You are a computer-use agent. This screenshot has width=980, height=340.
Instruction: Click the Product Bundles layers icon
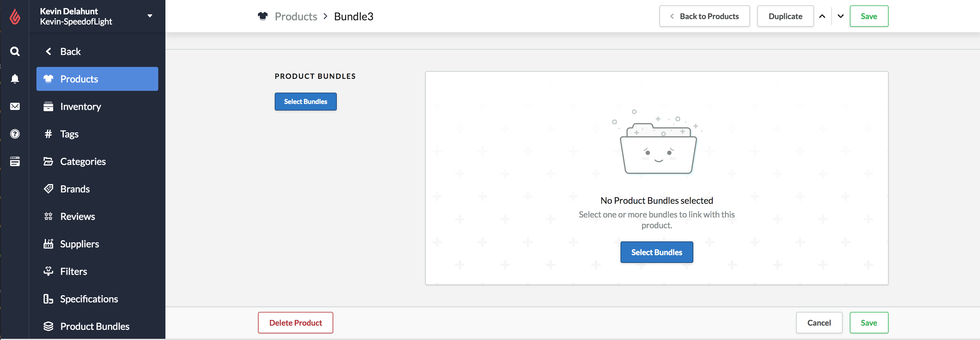point(48,326)
